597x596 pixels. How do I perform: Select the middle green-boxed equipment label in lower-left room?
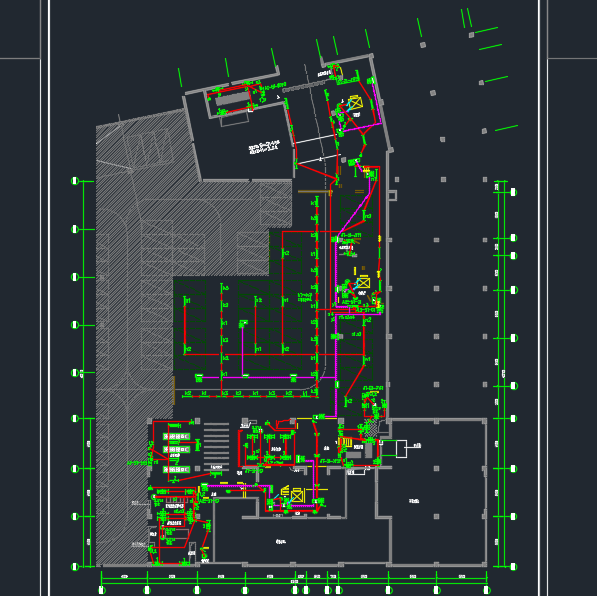coord(176,450)
